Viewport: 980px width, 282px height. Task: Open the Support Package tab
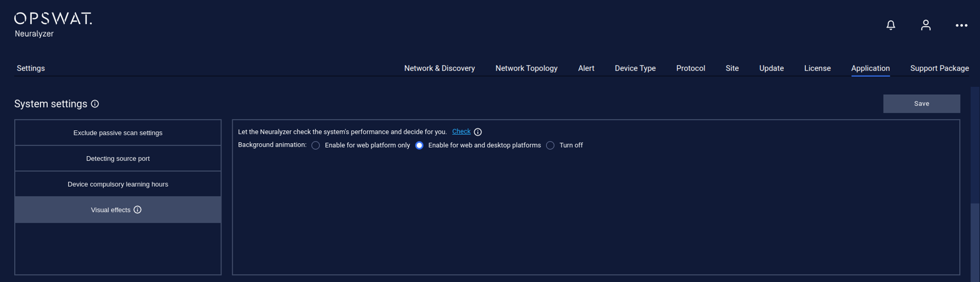click(939, 68)
